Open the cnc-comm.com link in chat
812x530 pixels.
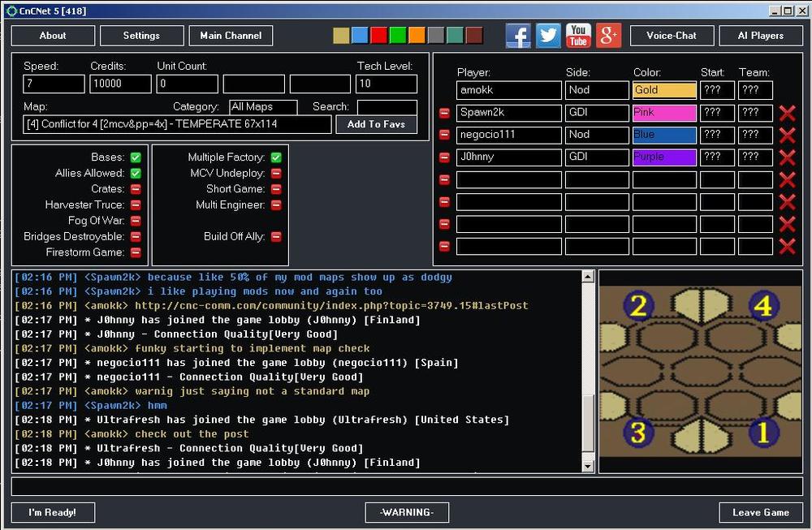(331, 305)
